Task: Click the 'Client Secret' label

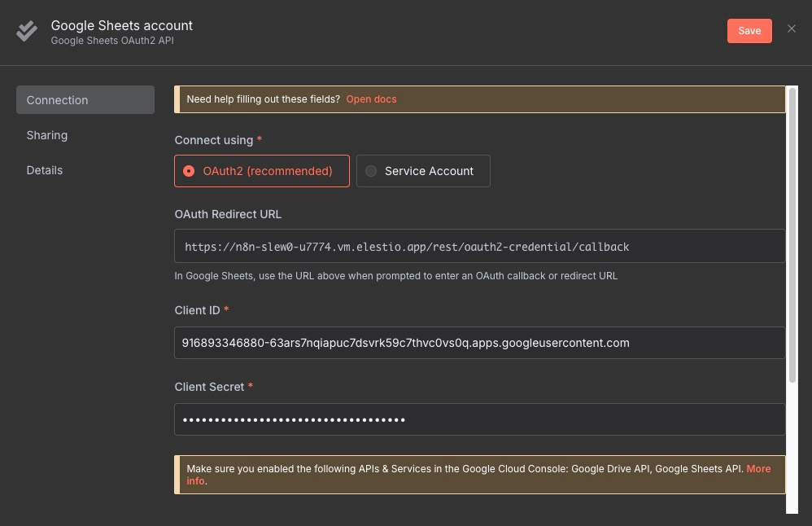Action: point(209,387)
